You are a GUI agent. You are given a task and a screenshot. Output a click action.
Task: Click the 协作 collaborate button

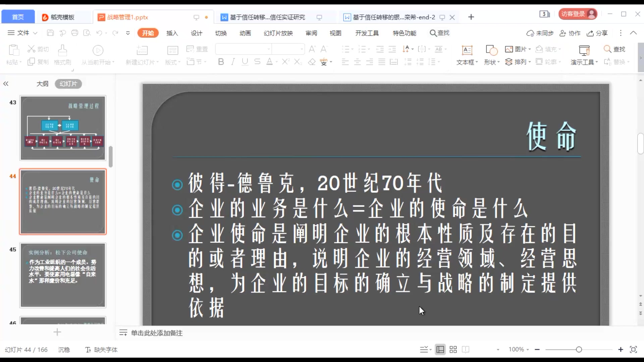click(x=570, y=33)
